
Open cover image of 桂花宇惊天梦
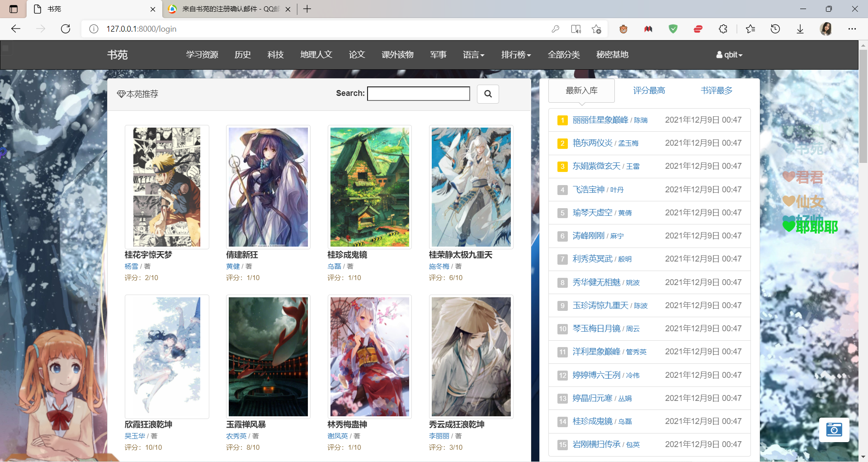pos(167,187)
